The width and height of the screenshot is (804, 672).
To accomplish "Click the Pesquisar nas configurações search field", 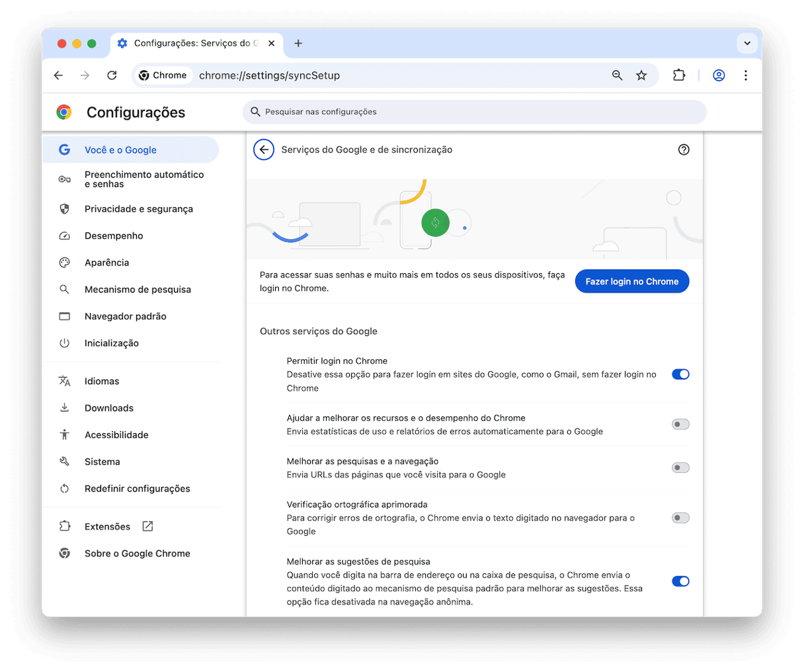I will click(x=474, y=112).
